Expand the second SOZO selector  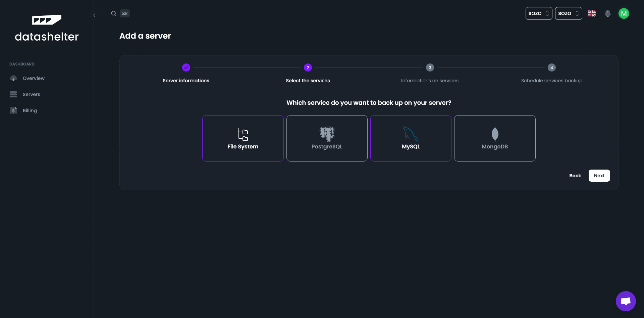point(568,13)
